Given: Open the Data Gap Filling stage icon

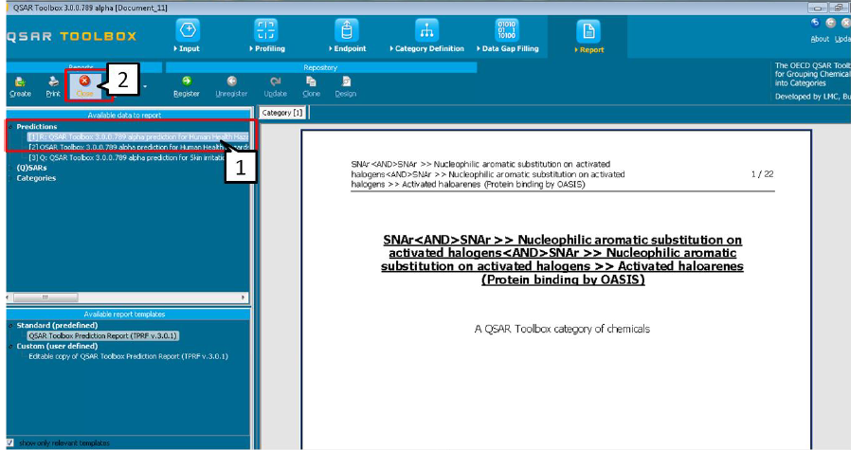Looking at the screenshot, I should click(x=507, y=30).
